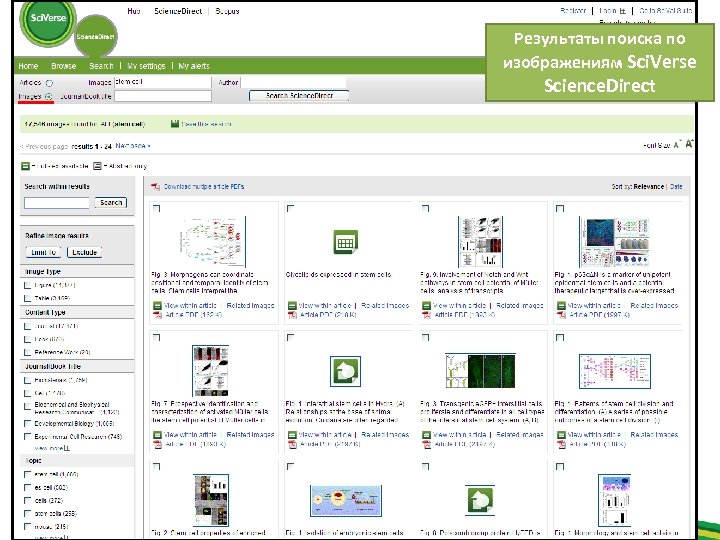The height and width of the screenshot is (540, 720).
Task: Click the PDF icon under Fig. 3 Morphogens
Action: point(158,315)
